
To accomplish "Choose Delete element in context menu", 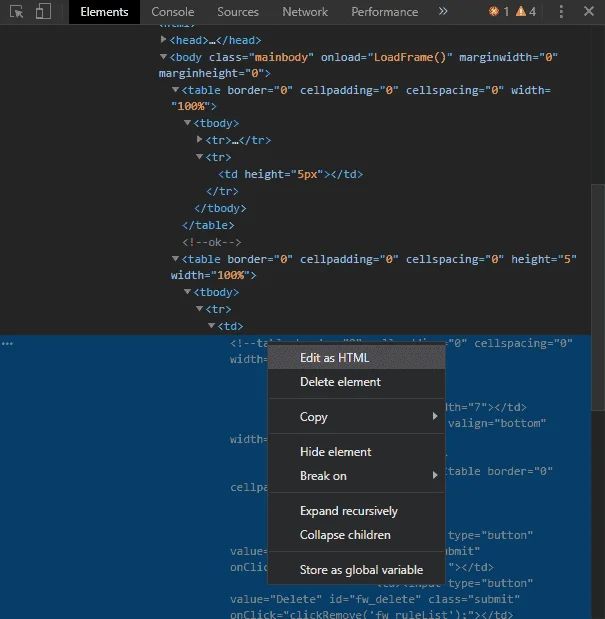I will (x=356, y=382).
